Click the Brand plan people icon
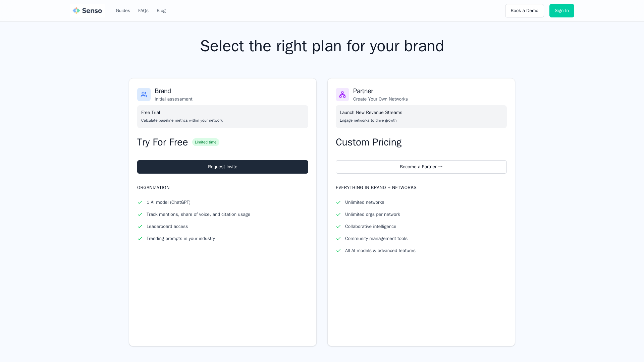 click(x=144, y=94)
